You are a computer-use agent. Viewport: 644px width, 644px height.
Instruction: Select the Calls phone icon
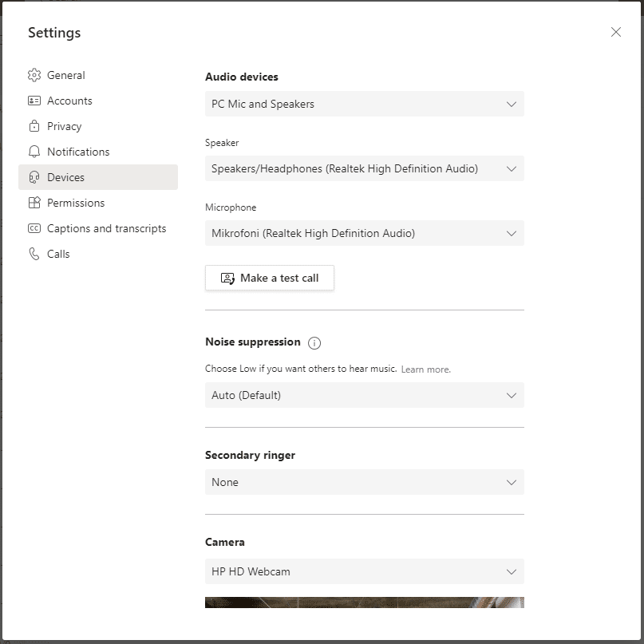(x=34, y=254)
